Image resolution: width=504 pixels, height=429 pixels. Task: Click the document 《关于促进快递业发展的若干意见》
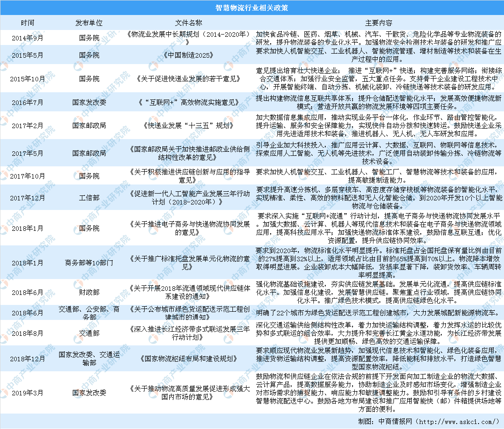pos(189,79)
